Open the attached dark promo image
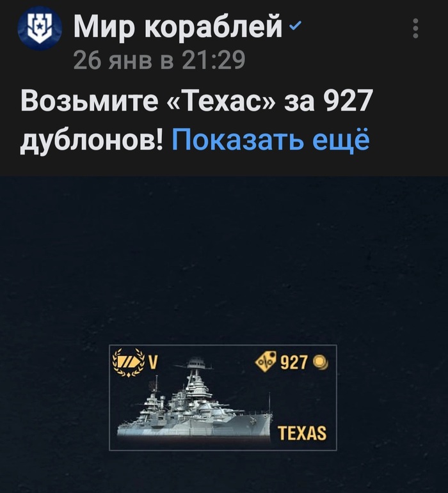The image size is (448, 493). coord(224,334)
